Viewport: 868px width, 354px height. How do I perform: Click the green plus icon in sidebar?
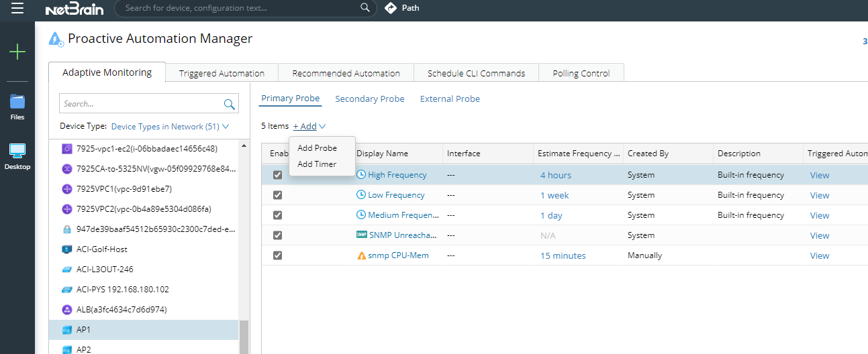click(x=17, y=52)
